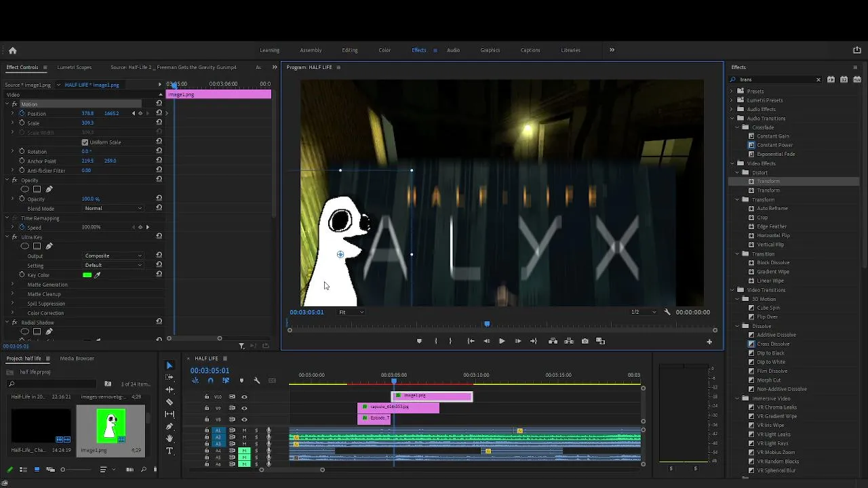Select the Slip tool

(x=170, y=414)
